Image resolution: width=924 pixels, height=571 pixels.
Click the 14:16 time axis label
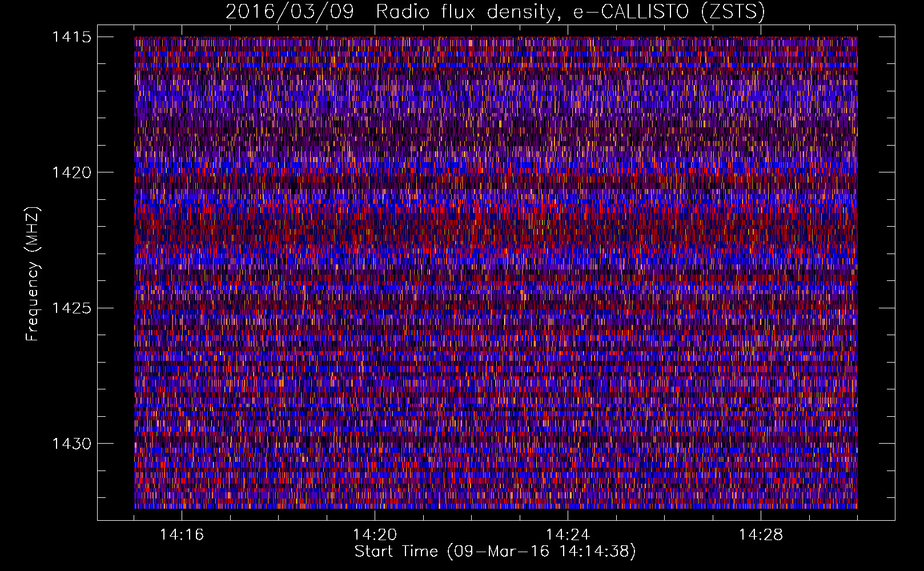tap(182, 535)
